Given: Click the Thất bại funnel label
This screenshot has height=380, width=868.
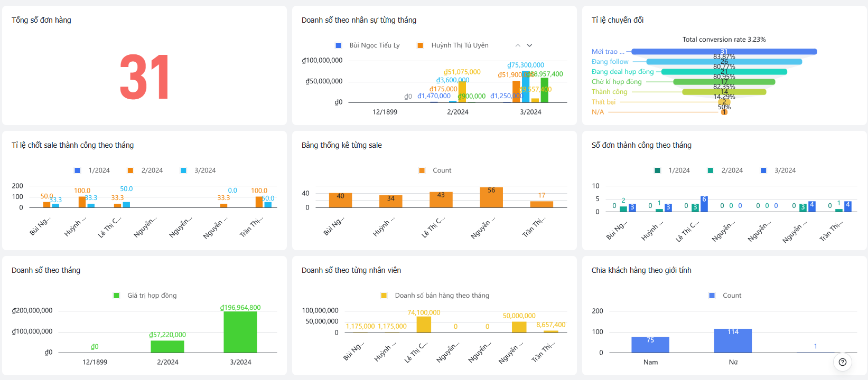Looking at the screenshot, I should [x=603, y=102].
